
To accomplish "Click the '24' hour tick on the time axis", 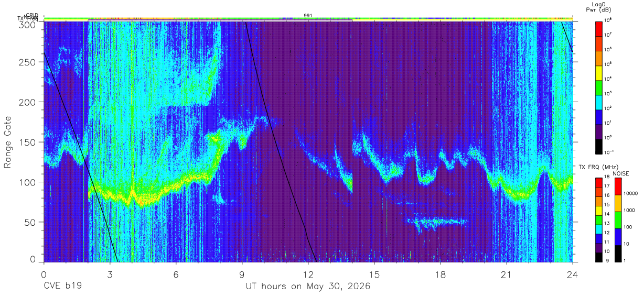I will (x=572, y=274).
